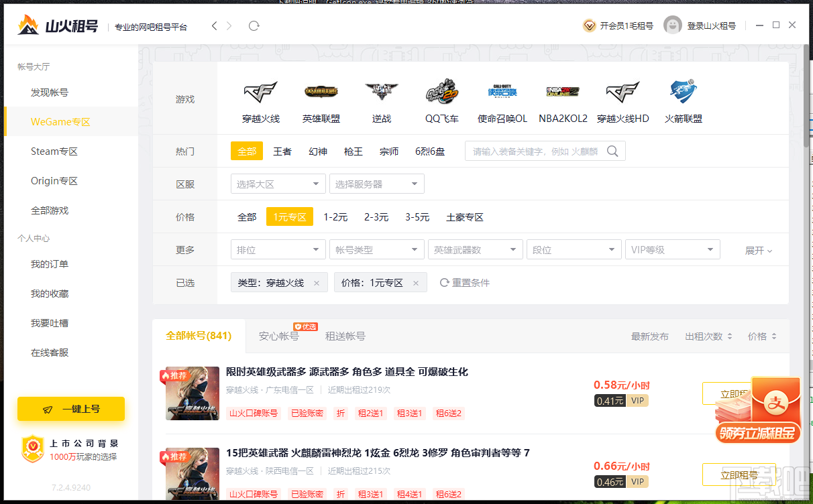The width and height of the screenshot is (813, 504).
Task: Select 全部 in the price row
Action: point(247,217)
